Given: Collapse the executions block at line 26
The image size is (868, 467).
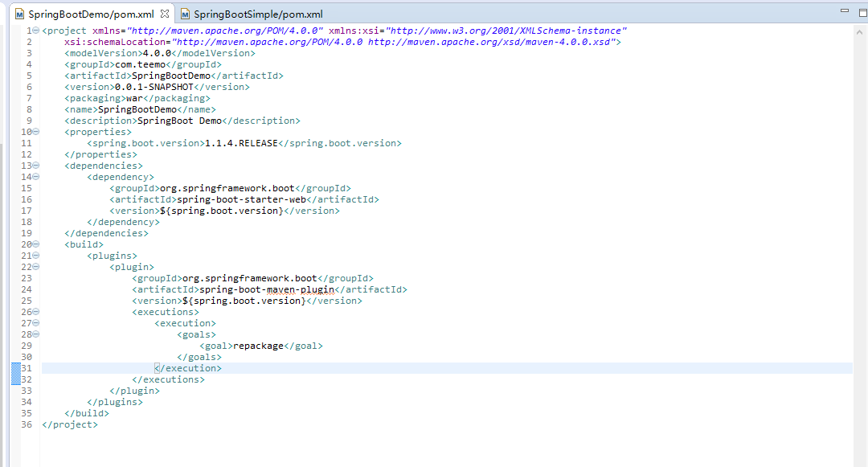Looking at the screenshot, I should pos(36,312).
